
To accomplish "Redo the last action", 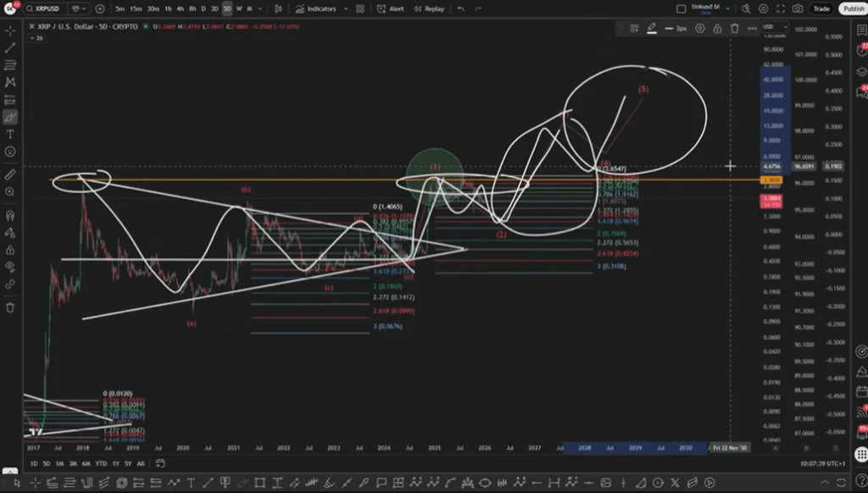I will (x=478, y=8).
